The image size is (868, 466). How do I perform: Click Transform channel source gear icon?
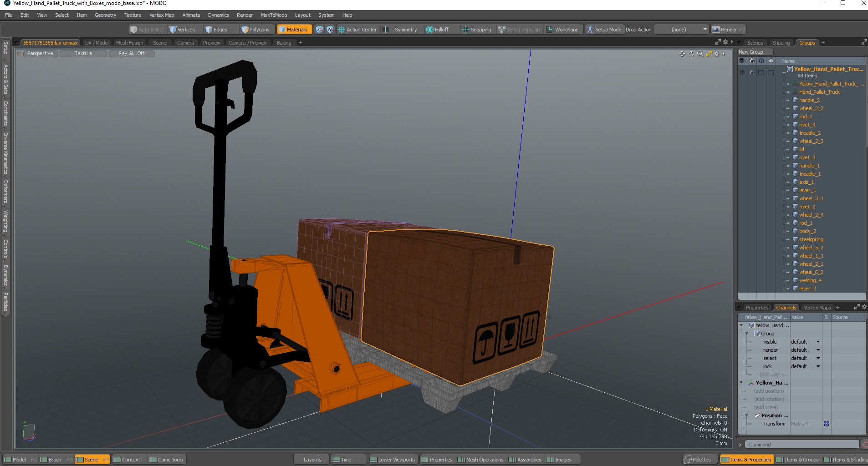827,424
